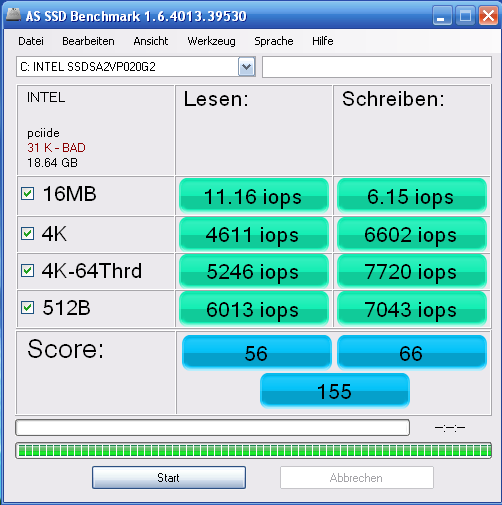Uncheck the 16MB test checkbox

click(27, 194)
